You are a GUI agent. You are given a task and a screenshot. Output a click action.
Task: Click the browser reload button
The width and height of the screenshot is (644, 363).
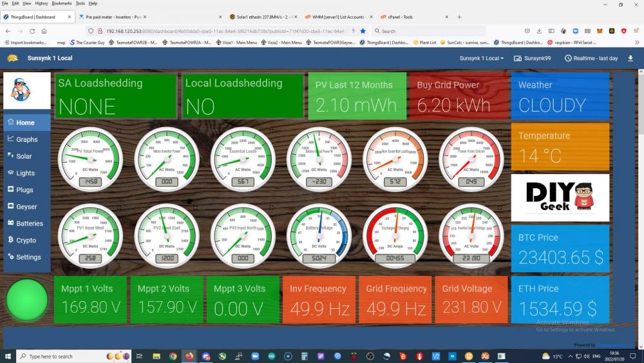click(x=32, y=31)
